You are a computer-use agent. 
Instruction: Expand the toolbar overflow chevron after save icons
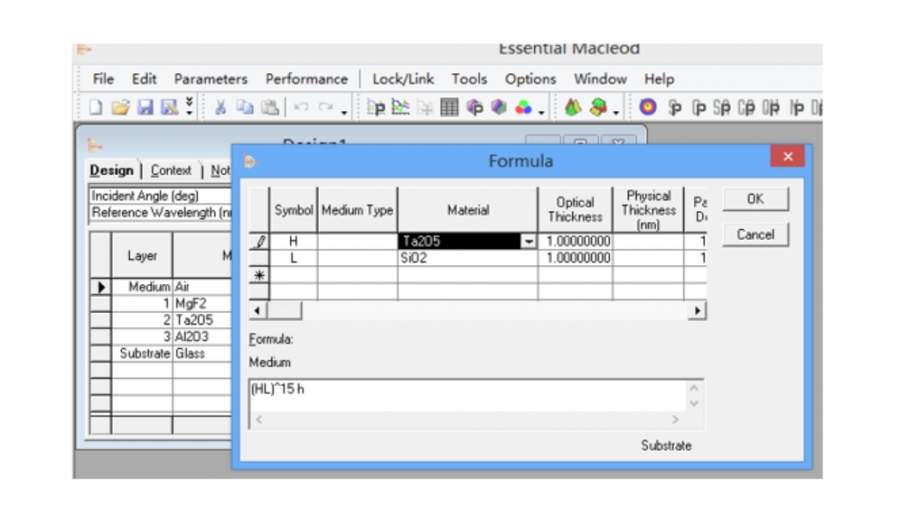coord(190,107)
